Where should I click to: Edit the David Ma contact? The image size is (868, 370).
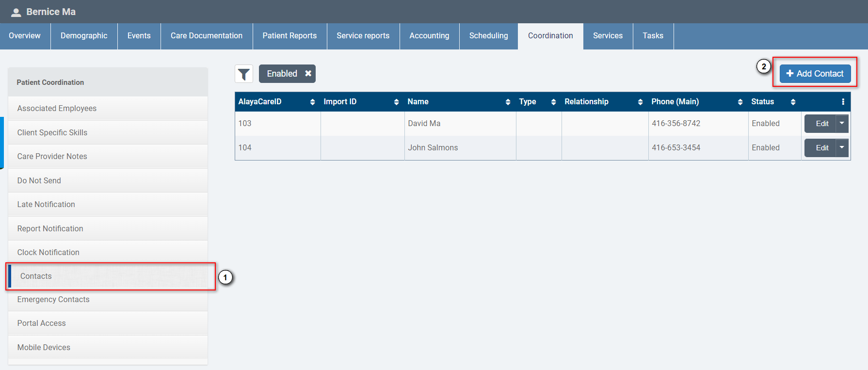pyautogui.click(x=821, y=124)
